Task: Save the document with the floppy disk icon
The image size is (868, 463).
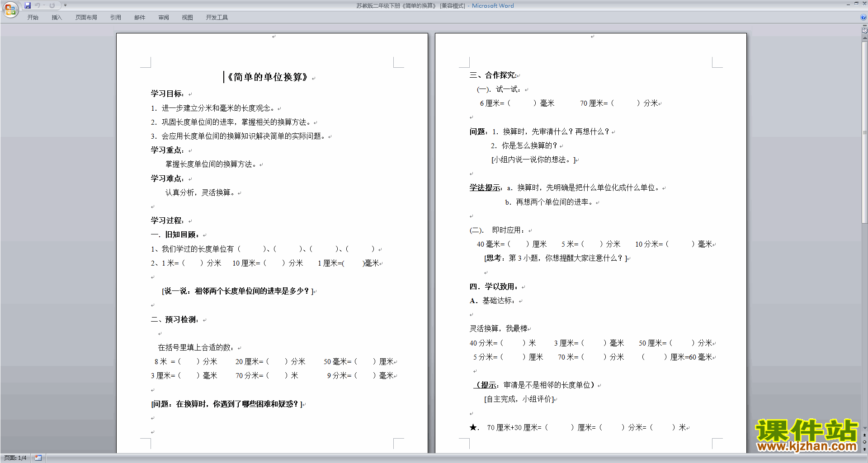Action: 28,5
